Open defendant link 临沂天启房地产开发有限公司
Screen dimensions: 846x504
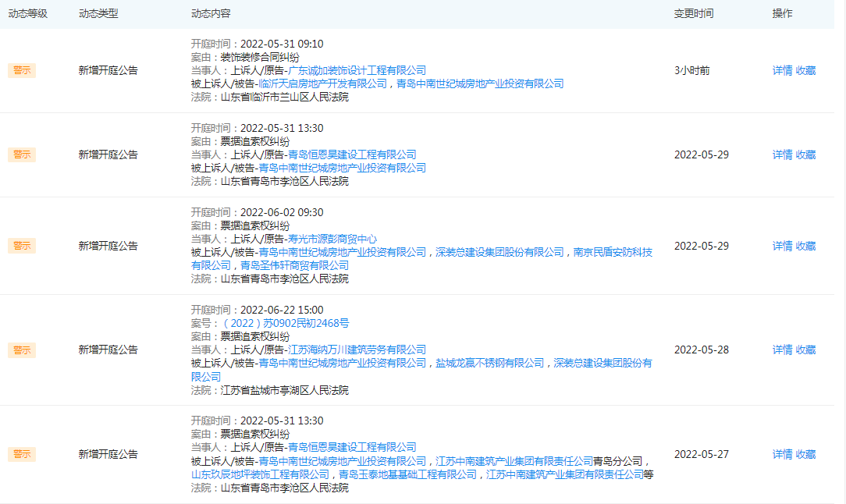[322, 83]
